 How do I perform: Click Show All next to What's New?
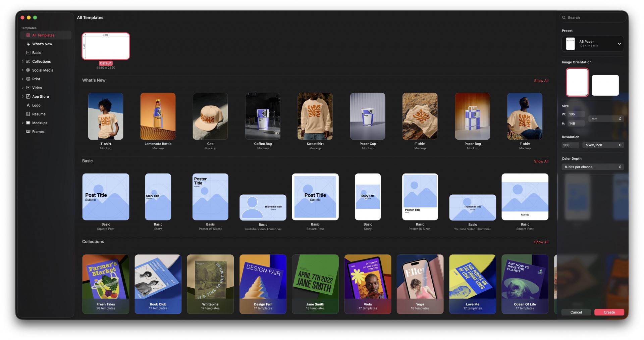pos(541,81)
